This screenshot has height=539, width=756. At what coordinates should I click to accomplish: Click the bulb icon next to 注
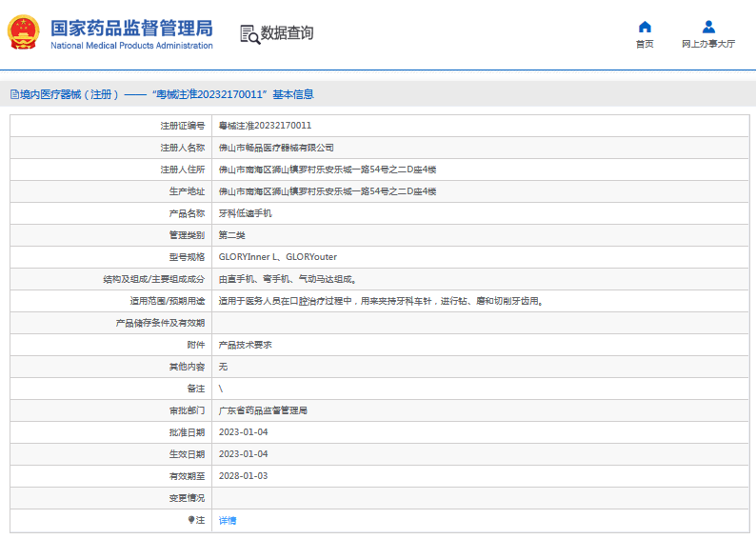point(191,520)
